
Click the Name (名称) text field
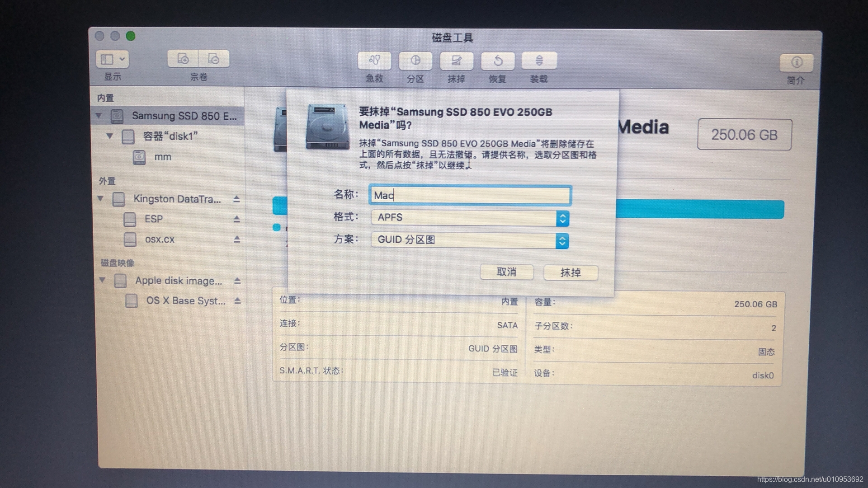pyautogui.click(x=470, y=195)
